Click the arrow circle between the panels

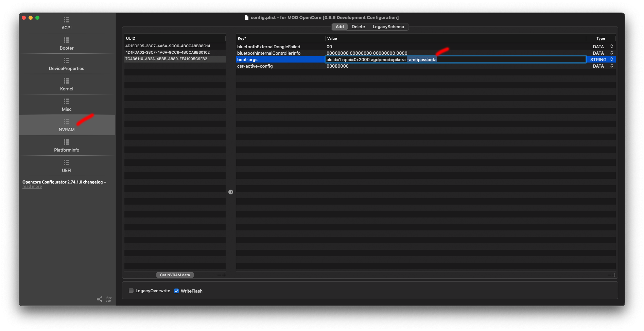[x=231, y=192]
